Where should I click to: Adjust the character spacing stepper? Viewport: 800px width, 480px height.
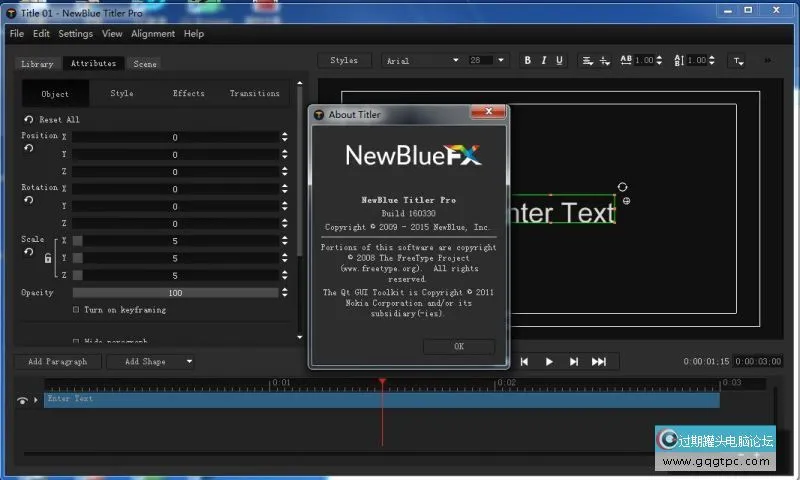(x=659, y=60)
